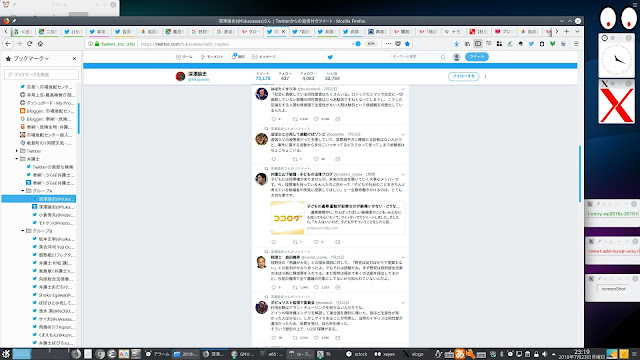The image size is (640, 360).
Task: Switch to the xclock taskbar entry
Action: click(357, 354)
